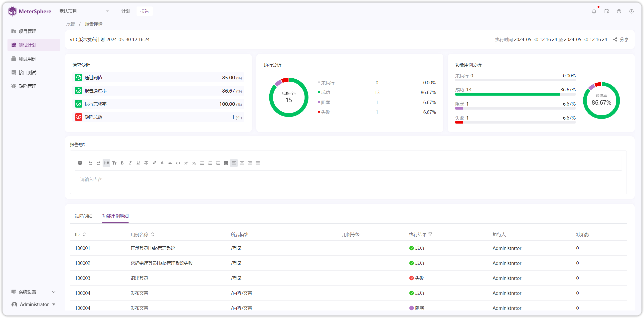Click the plus insert icon in editor
Image resolution: width=644 pixels, height=318 pixels.
(80, 163)
